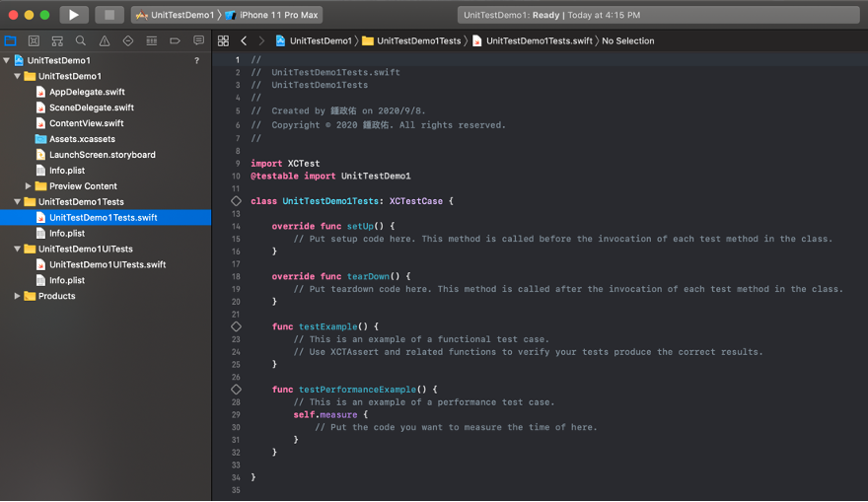The height and width of the screenshot is (502, 868).
Task: Click the @testable import line
Action: [330, 176]
